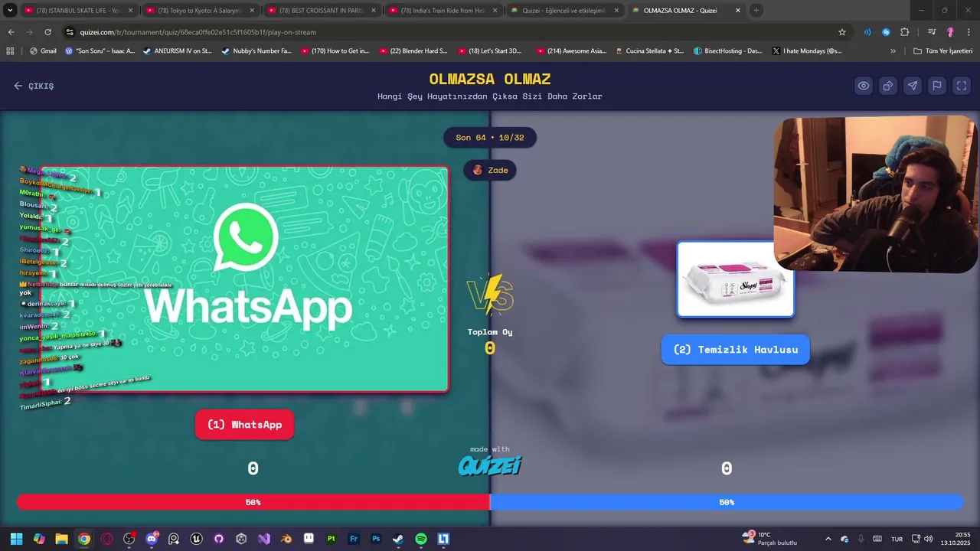Screen dimensions: 980x551
Task: Switch to India's Train Ride tab
Action: [x=444, y=11]
